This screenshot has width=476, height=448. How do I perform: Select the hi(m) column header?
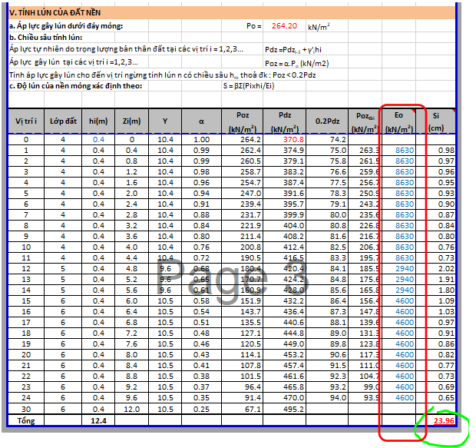coord(98,121)
